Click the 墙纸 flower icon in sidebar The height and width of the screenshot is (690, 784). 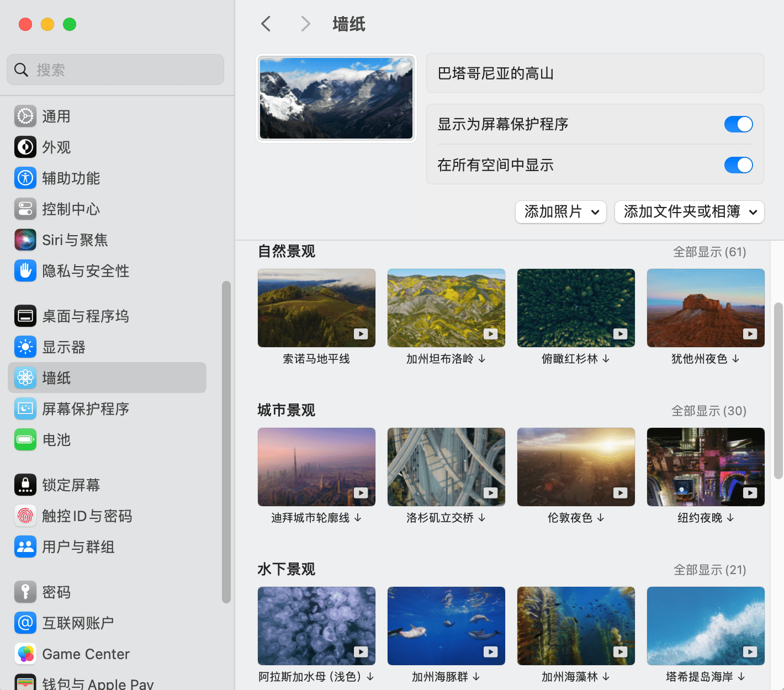[x=25, y=378]
